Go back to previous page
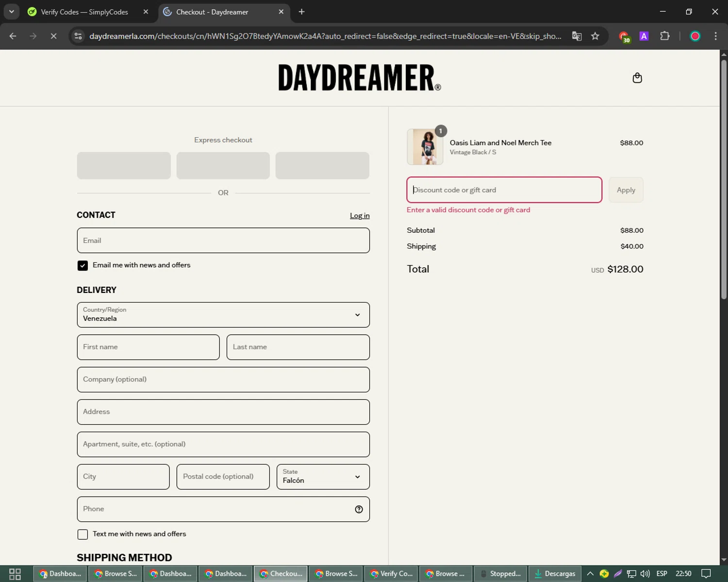The height and width of the screenshot is (582, 728). (x=13, y=36)
